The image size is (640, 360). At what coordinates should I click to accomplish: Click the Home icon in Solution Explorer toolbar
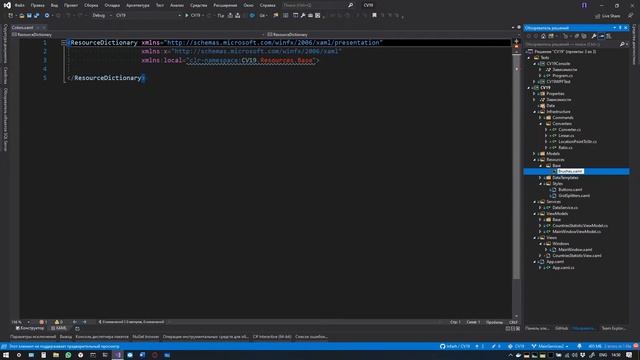[x=543, y=36]
